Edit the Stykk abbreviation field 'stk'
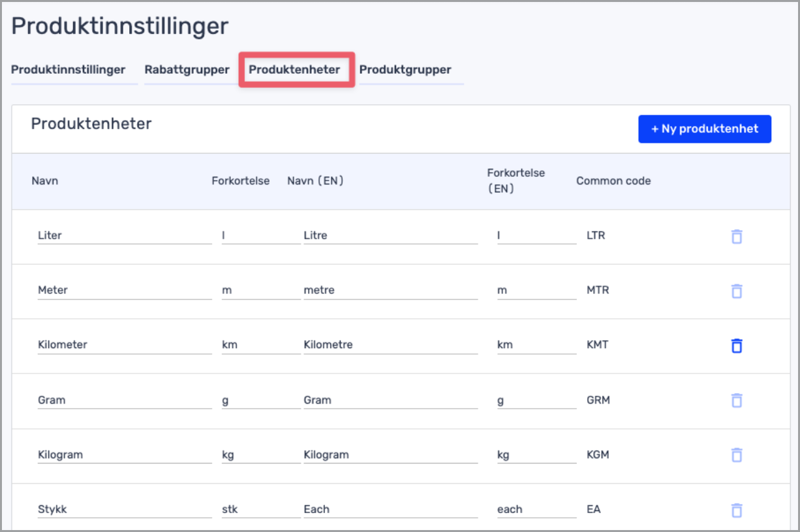This screenshot has width=800, height=532. (x=260, y=509)
